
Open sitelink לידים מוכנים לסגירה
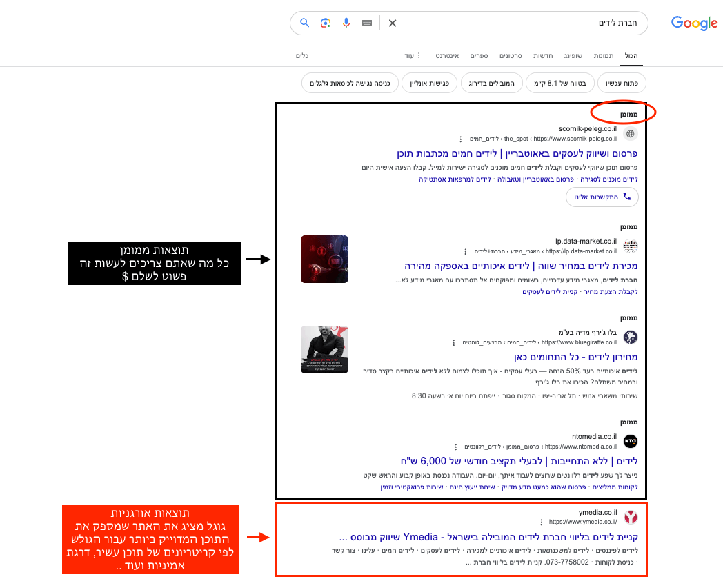coord(608,179)
